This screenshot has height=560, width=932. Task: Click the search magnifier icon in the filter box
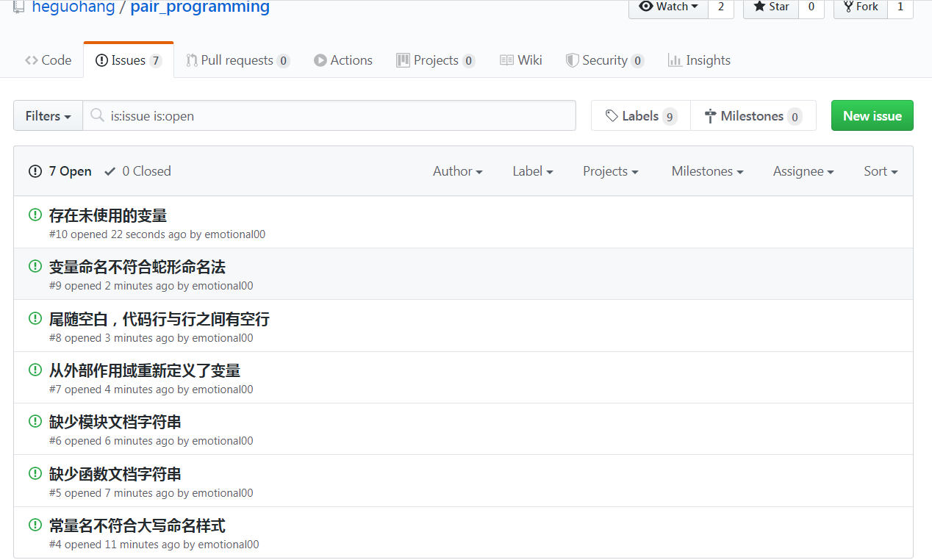(96, 115)
